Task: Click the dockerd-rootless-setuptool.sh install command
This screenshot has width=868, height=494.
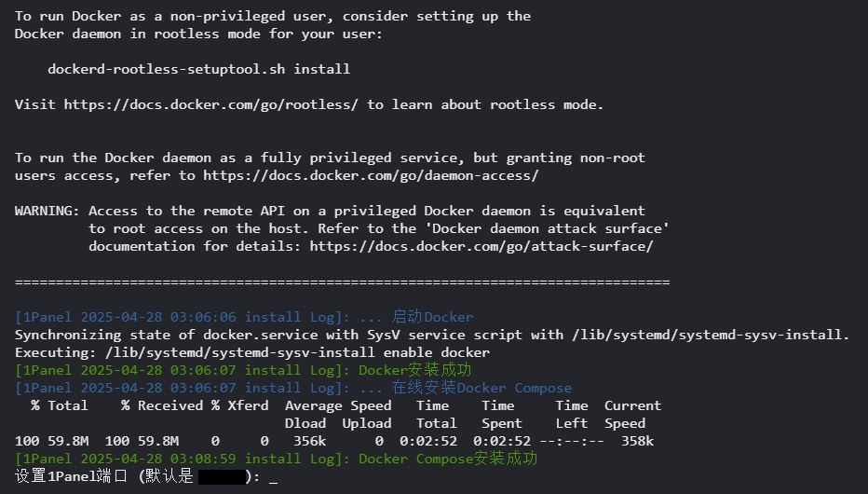Action: (x=198, y=69)
